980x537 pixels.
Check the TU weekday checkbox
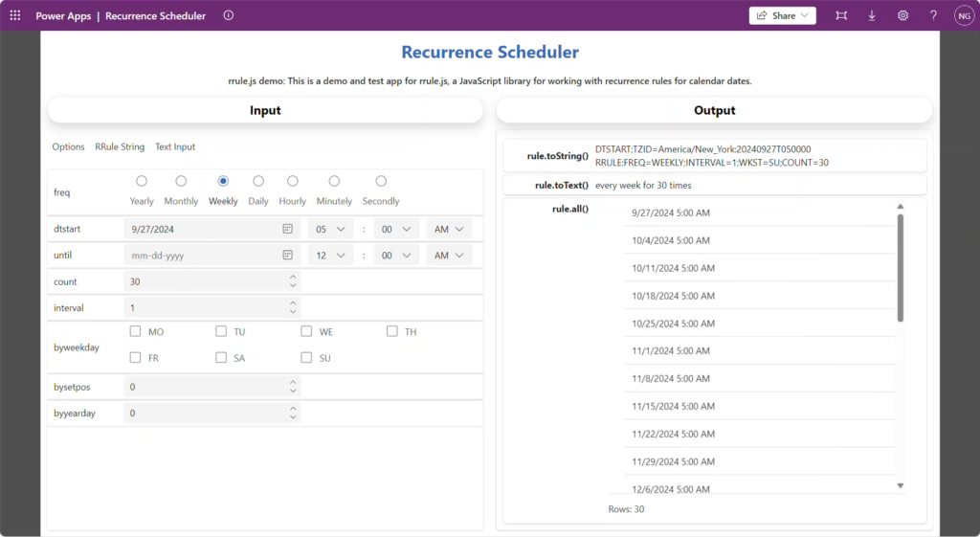click(x=221, y=331)
